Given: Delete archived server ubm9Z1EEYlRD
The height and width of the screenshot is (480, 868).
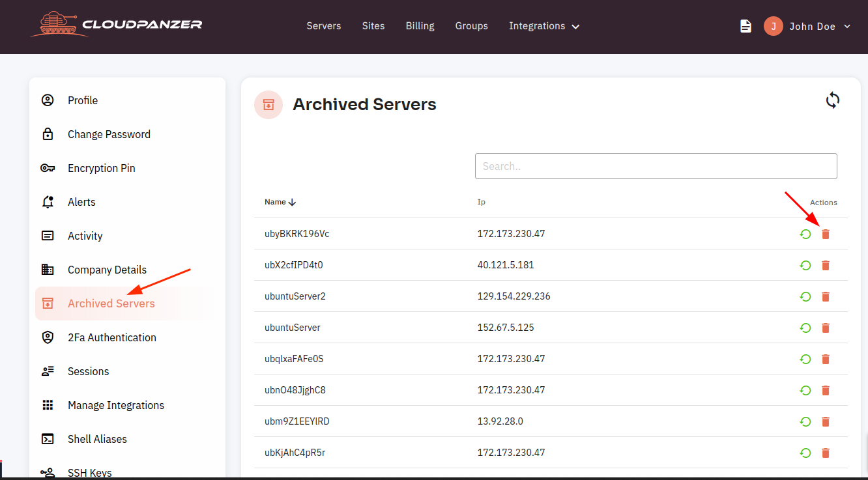Looking at the screenshot, I should (x=826, y=421).
